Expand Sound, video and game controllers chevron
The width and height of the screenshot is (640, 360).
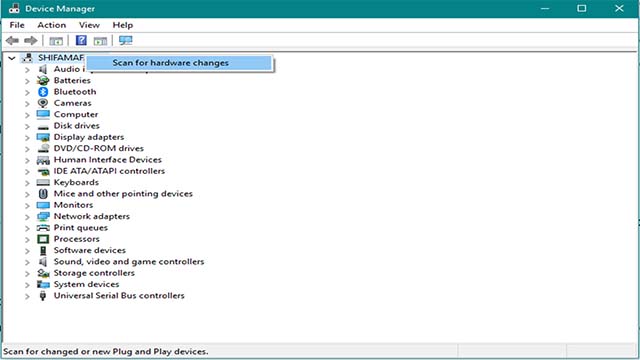[27, 262]
